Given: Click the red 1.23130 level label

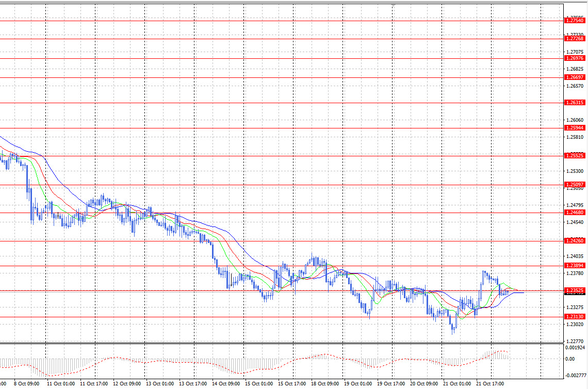Looking at the screenshot, I should tap(575, 317).
